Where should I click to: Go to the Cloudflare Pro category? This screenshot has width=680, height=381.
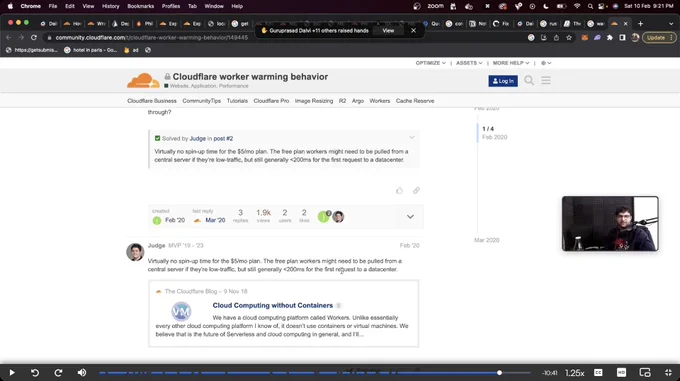[271, 101]
